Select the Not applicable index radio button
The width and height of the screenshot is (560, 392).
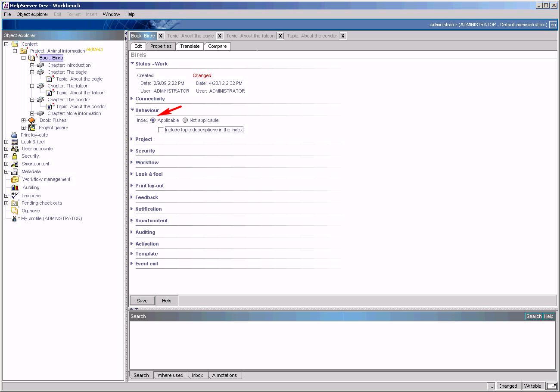point(185,120)
